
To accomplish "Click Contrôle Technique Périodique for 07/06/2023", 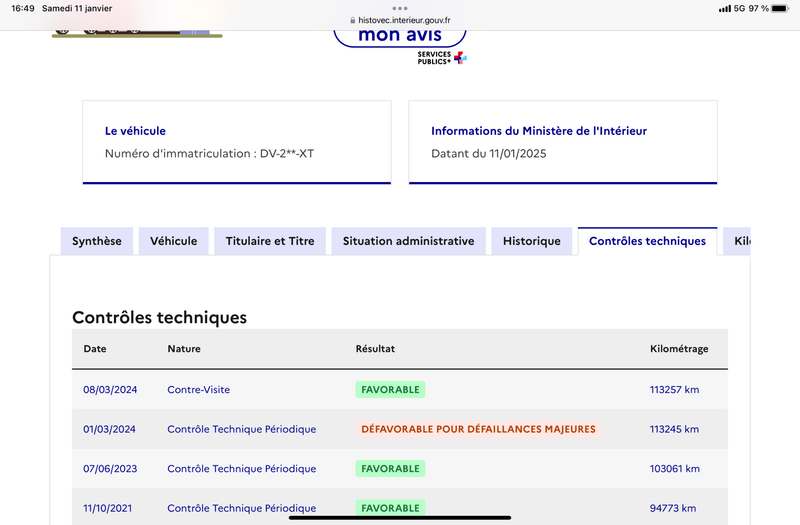I will [x=242, y=468].
